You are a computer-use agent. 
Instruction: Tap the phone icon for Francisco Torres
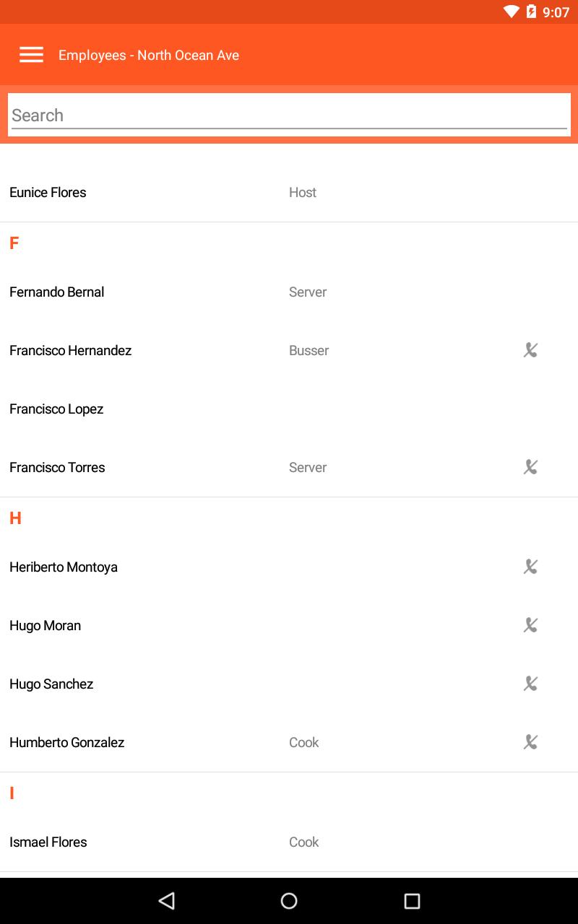tap(530, 467)
